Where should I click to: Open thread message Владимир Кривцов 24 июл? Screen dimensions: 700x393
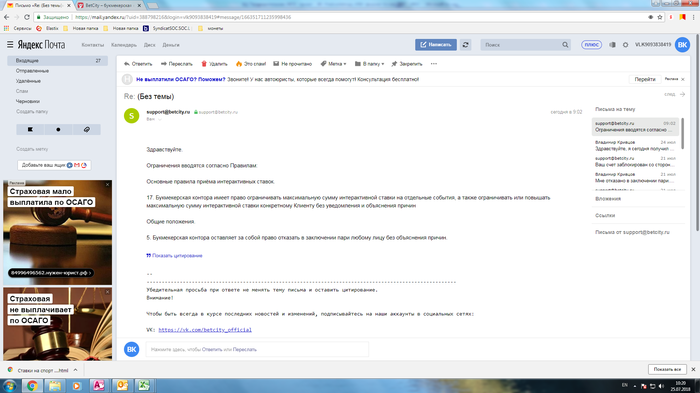[x=635, y=145]
